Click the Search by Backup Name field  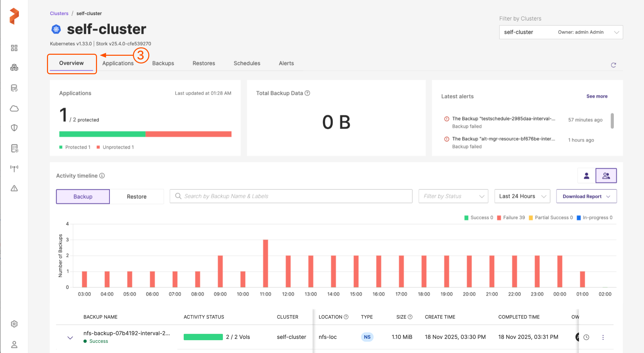point(291,196)
